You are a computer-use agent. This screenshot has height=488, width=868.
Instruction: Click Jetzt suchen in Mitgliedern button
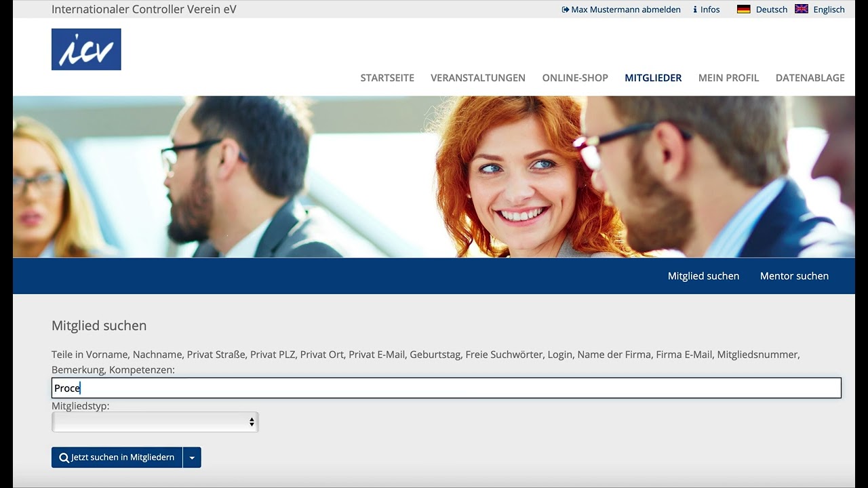117,457
